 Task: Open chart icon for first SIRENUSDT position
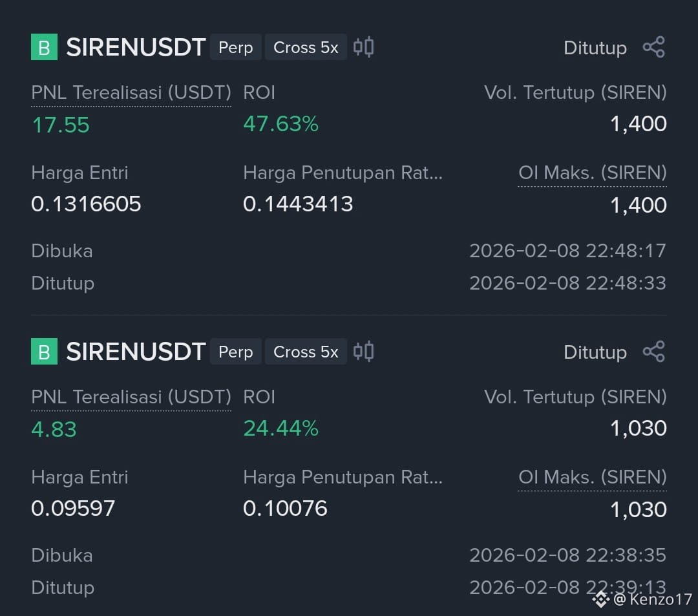point(363,47)
